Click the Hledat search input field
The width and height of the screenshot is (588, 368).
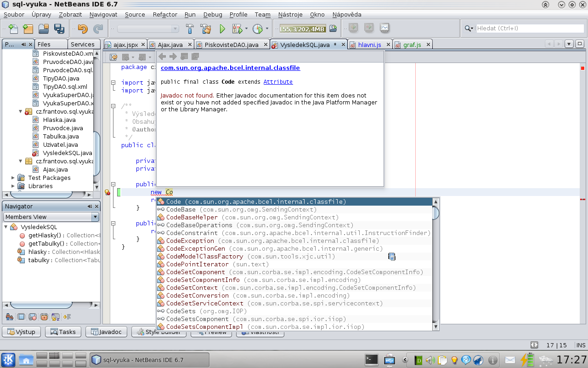(529, 28)
